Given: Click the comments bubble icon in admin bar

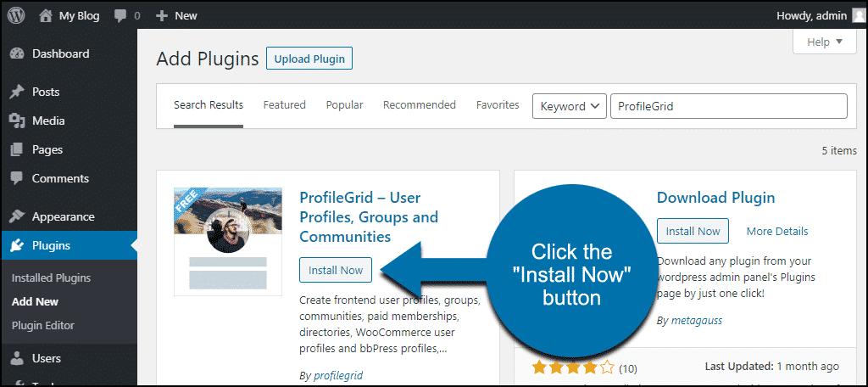Looking at the screenshot, I should tap(120, 17).
